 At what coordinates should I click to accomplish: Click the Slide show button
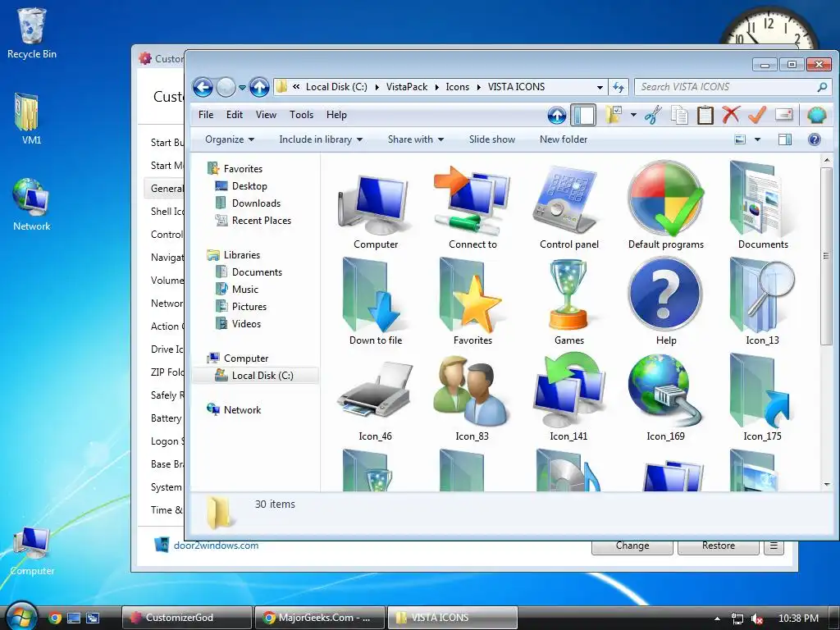[x=492, y=139]
